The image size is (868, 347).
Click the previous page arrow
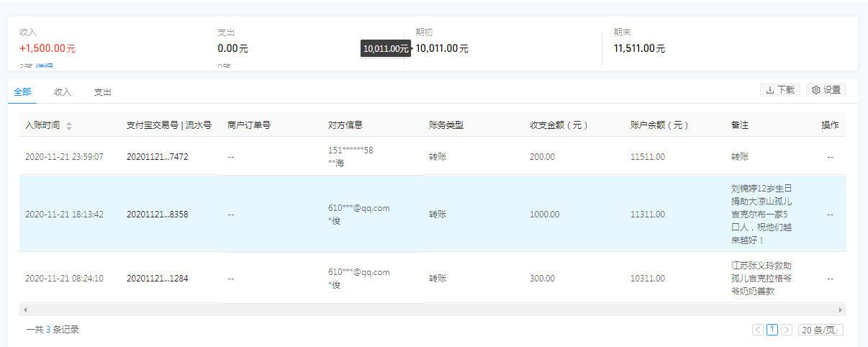click(x=758, y=330)
